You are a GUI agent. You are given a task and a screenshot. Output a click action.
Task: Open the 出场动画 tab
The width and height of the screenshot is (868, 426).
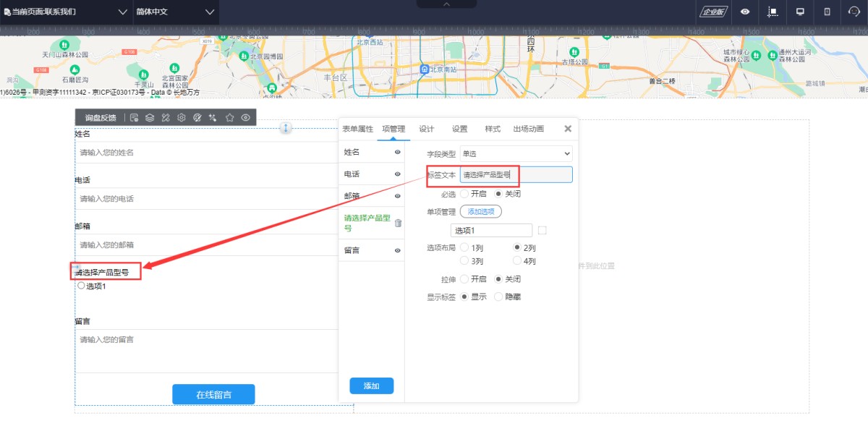pyautogui.click(x=528, y=129)
